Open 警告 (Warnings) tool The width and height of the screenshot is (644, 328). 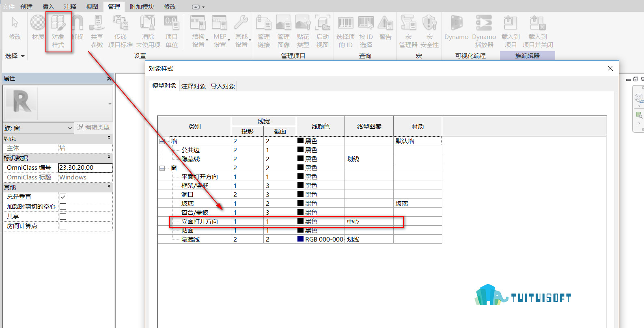pyautogui.click(x=386, y=28)
